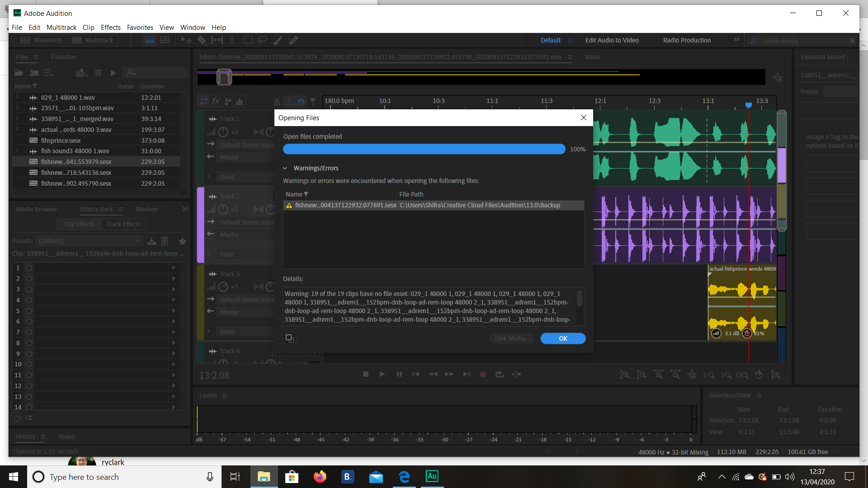Toggle snapping with the magnet icon
The height and width of the screenshot is (488, 868).
point(301,102)
